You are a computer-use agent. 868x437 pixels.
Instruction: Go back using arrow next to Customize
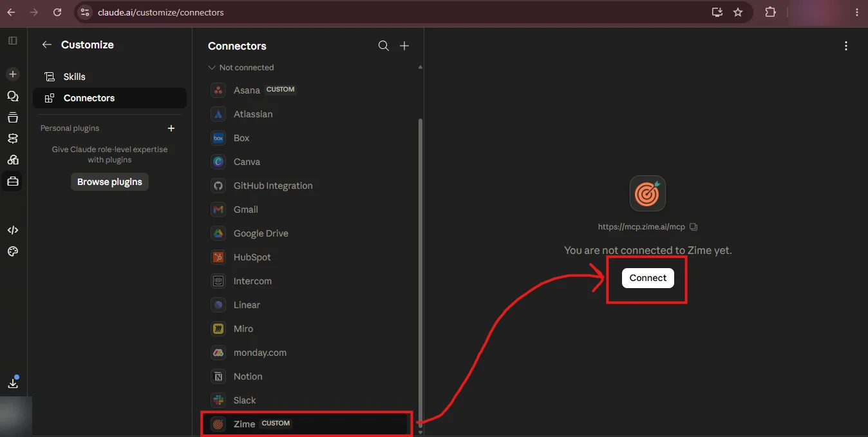[x=46, y=44]
